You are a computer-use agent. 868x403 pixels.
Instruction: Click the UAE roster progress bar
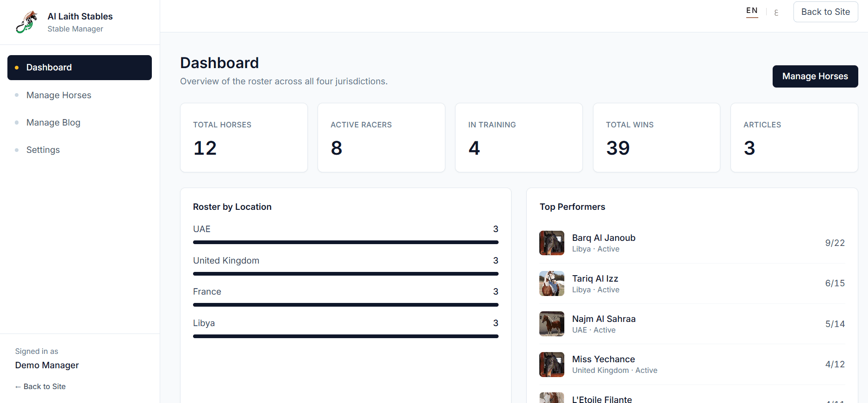click(x=346, y=242)
